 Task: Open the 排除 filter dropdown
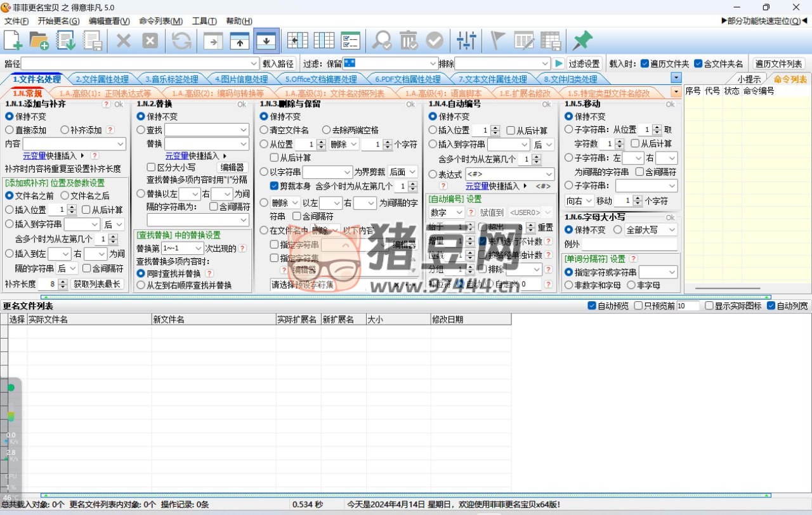coord(545,63)
